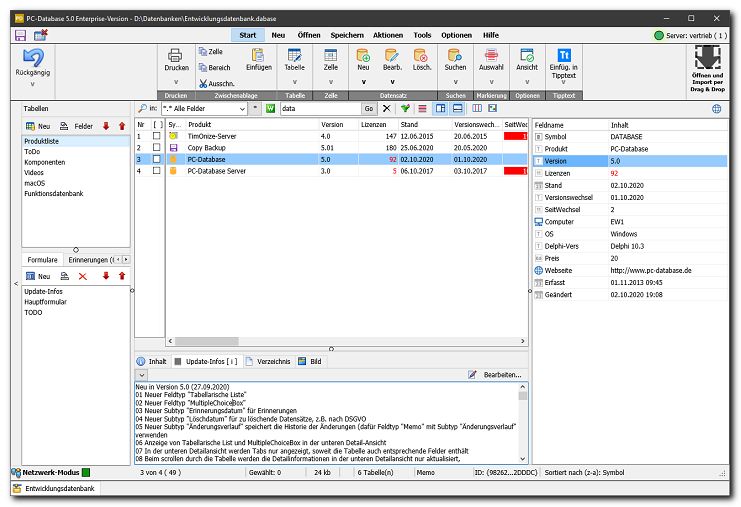The image size is (741, 507).
Task: Click the Entwicklungsdatenbank database tab at bottom
Action: click(54, 488)
